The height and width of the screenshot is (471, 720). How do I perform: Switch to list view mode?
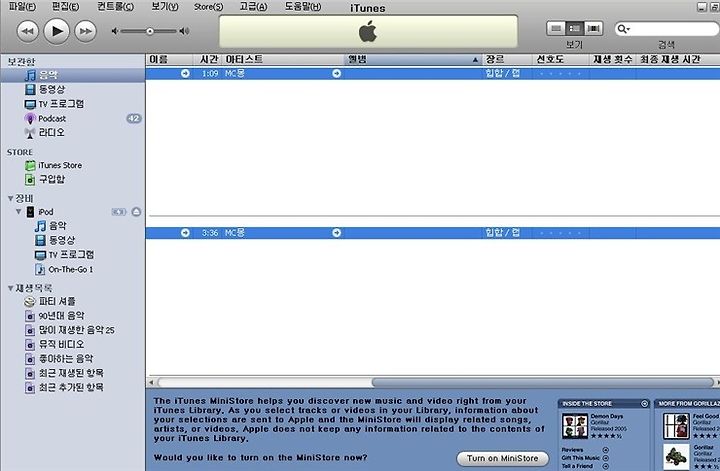click(x=556, y=28)
